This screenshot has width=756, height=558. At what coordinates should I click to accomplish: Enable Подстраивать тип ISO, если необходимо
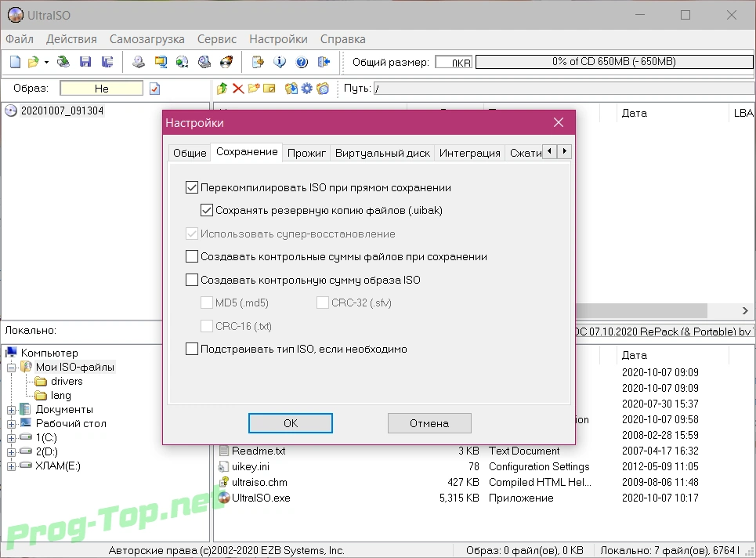[x=192, y=349]
